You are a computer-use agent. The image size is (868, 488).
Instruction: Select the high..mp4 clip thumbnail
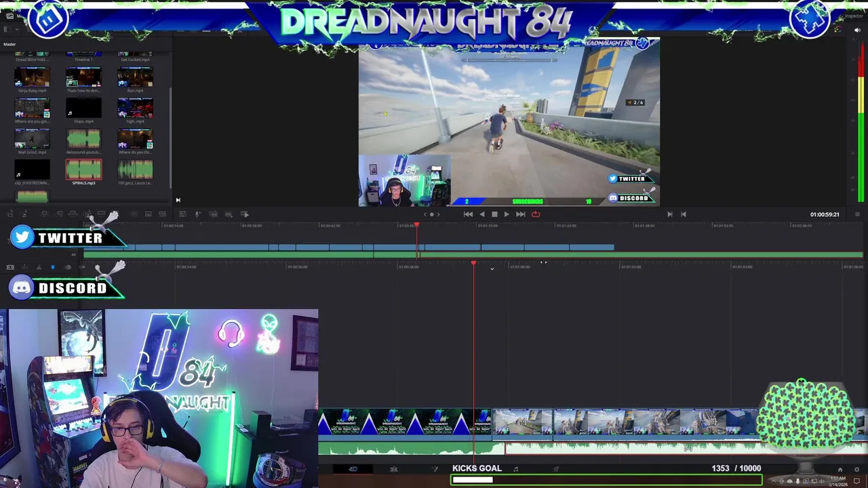click(135, 108)
